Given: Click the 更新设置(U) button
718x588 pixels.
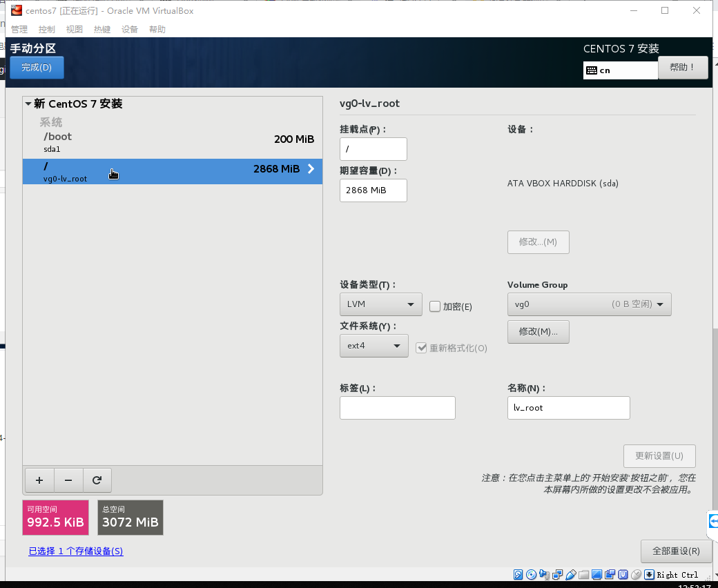Looking at the screenshot, I should point(659,455).
